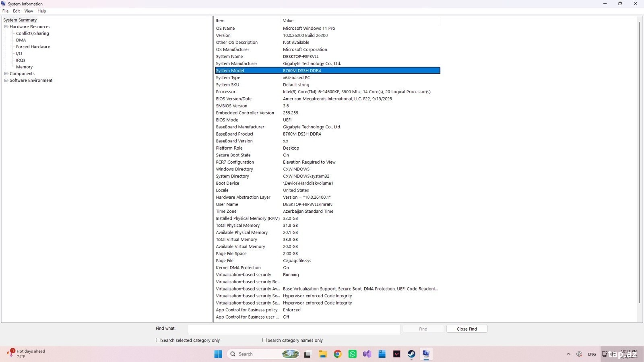Open the View menu
Viewport: 644px width, 362px height.
(x=29, y=11)
